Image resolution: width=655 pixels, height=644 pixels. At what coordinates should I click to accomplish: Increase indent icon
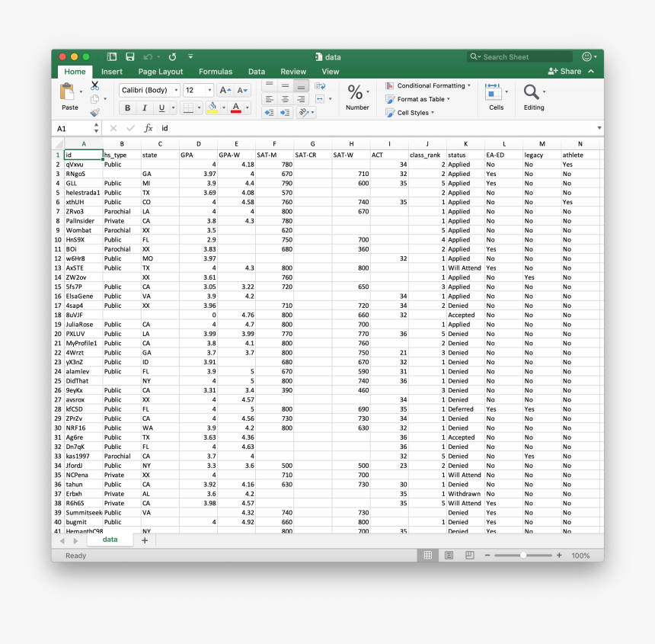coord(285,113)
